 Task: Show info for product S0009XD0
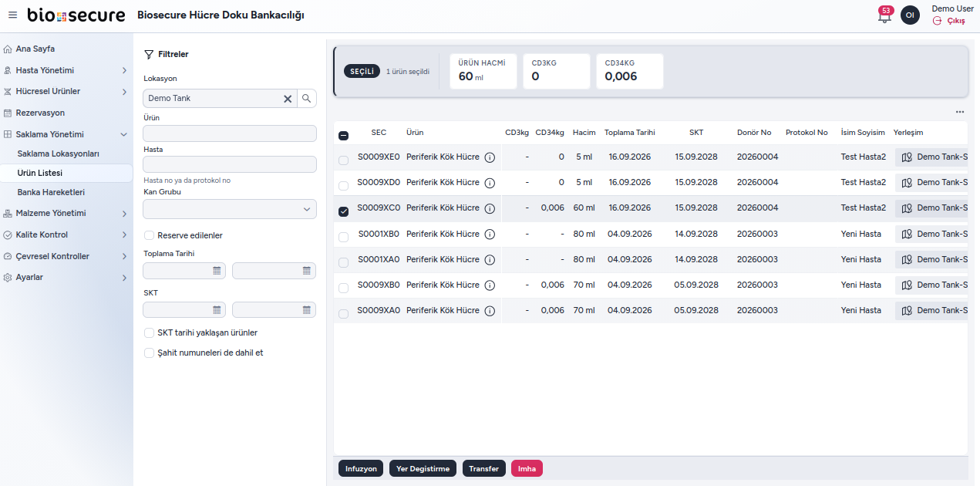point(490,183)
